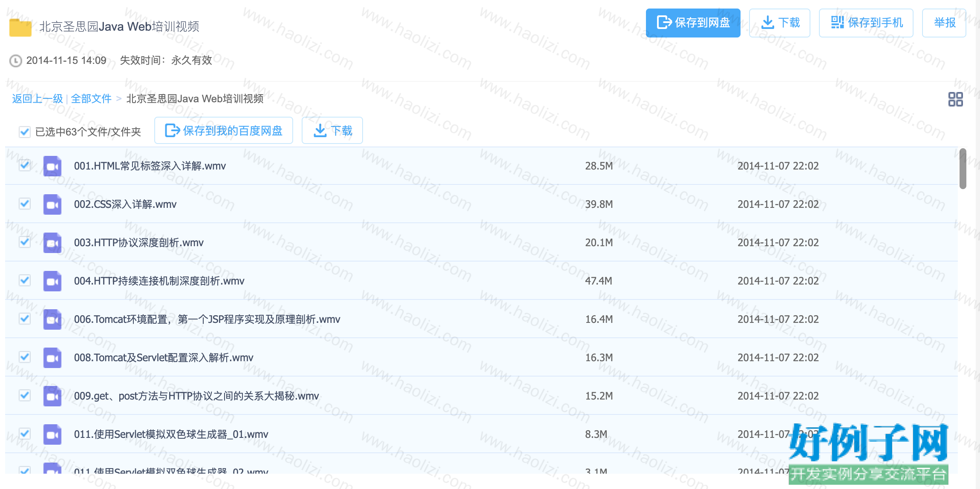Click the 失效时间：永久有效 expiry text
The width and height of the screenshot is (980, 489).
tap(166, 60)
